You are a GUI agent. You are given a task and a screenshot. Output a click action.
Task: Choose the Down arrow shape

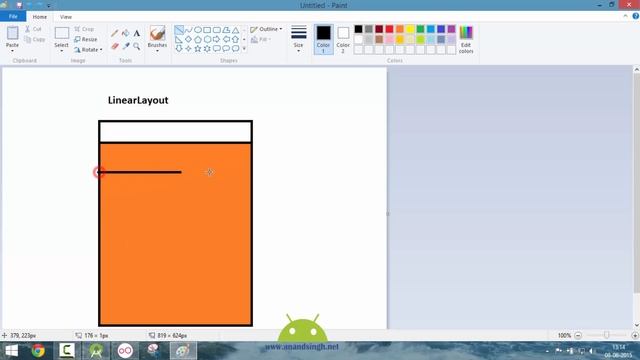(179, 49)
